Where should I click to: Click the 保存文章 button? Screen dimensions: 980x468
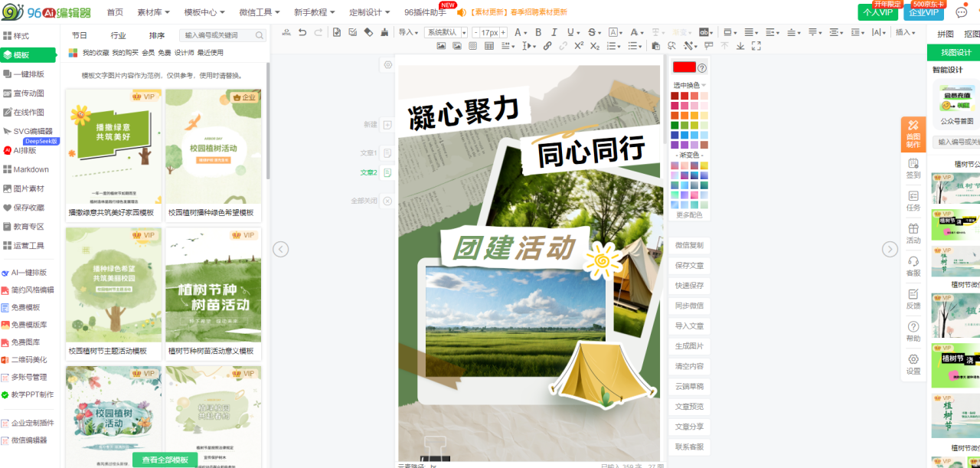(689, 266)
